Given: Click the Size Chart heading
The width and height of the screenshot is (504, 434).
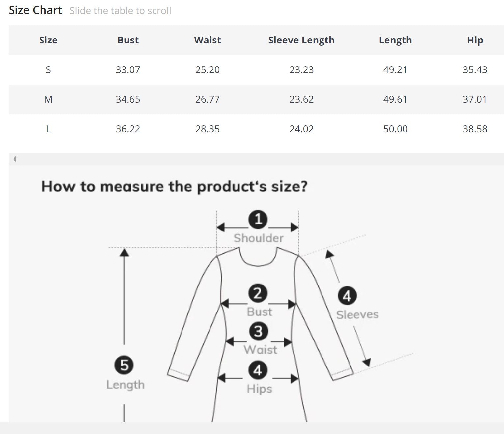Looking at the screenshot, I should 35,10.
